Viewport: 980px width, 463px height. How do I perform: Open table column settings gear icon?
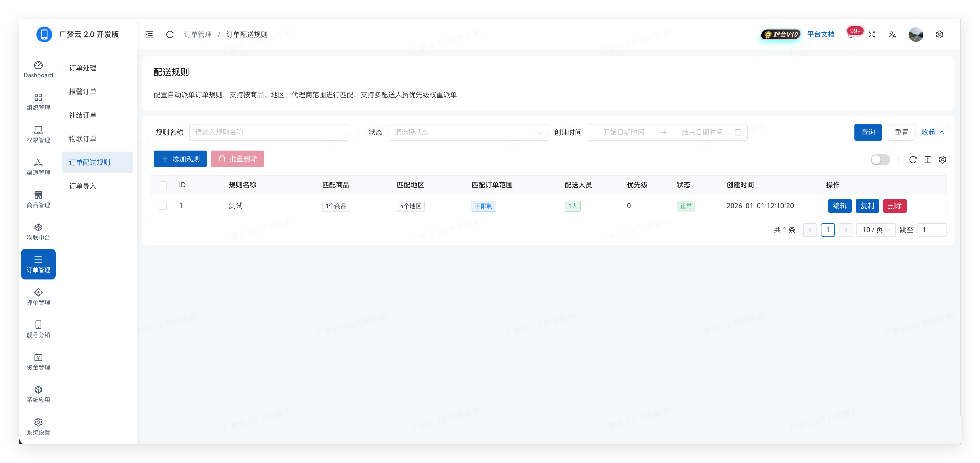(x=942, y=160)
